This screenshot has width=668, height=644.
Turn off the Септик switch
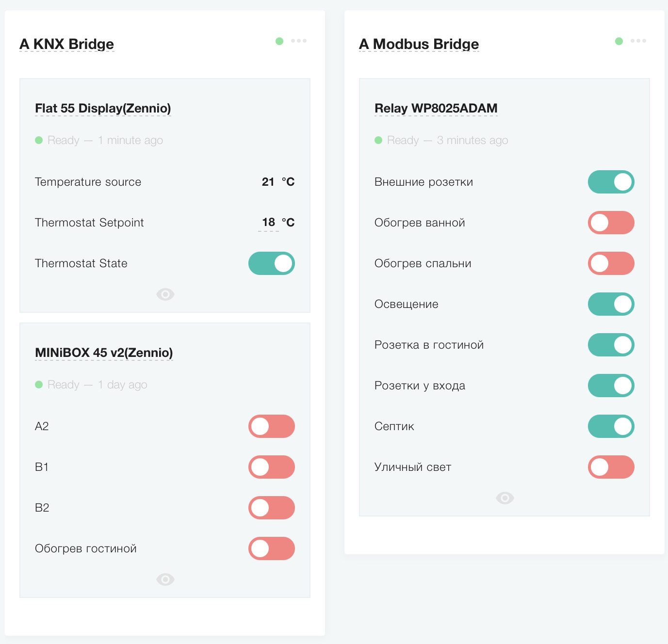611,426
